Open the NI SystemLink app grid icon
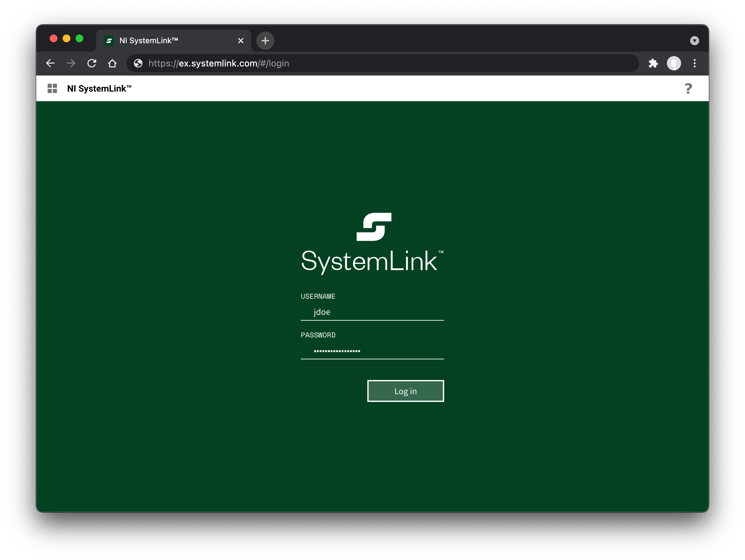745x560 pixels. pyautogui.click(x=52, y=88)
